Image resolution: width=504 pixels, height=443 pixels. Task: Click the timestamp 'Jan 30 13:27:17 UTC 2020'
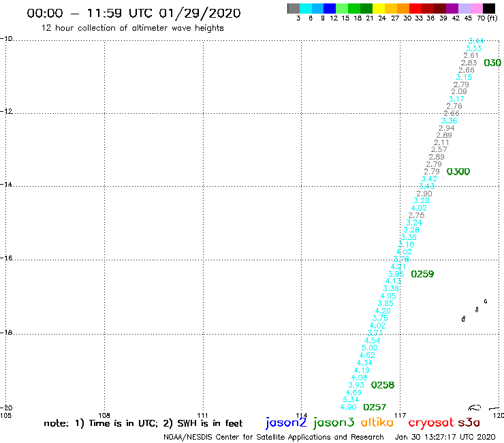[x=445, y=437]
